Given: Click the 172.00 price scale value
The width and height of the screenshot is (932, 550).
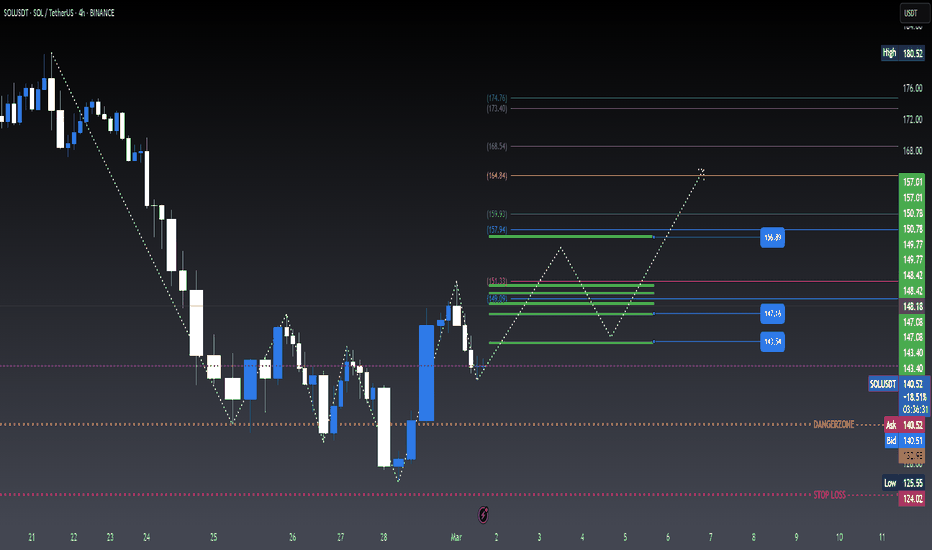Looking at the screenshot, I should pyautogui.click(x=912, y=120).
